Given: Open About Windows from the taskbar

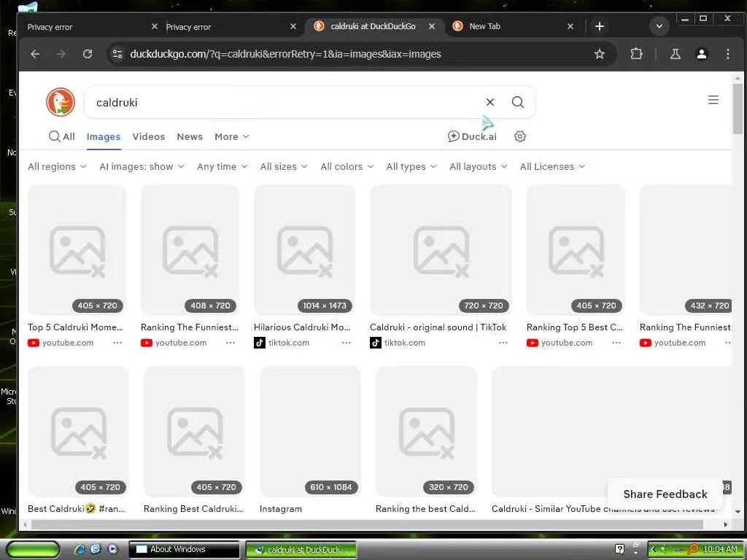Looking at the screenshot, I should coord(185,550).
